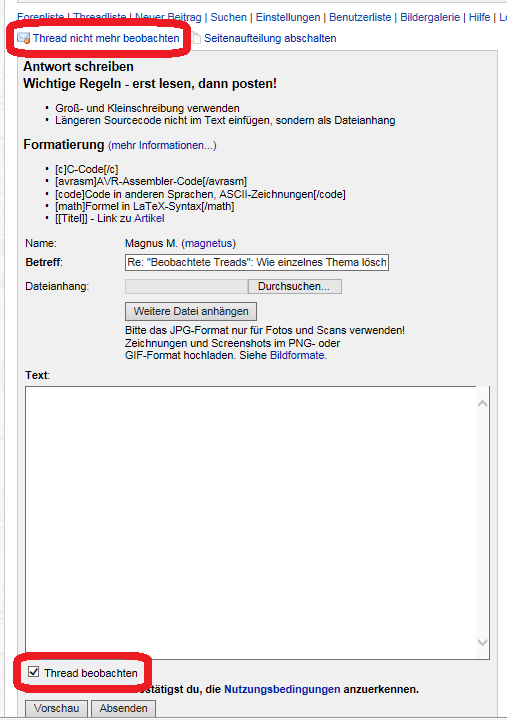The width and height of the screenshot is (507, 720).
Task: Click the '[math]Formel in LaTeX-Syntax[/math]' example
Action: tap(145, 206)
